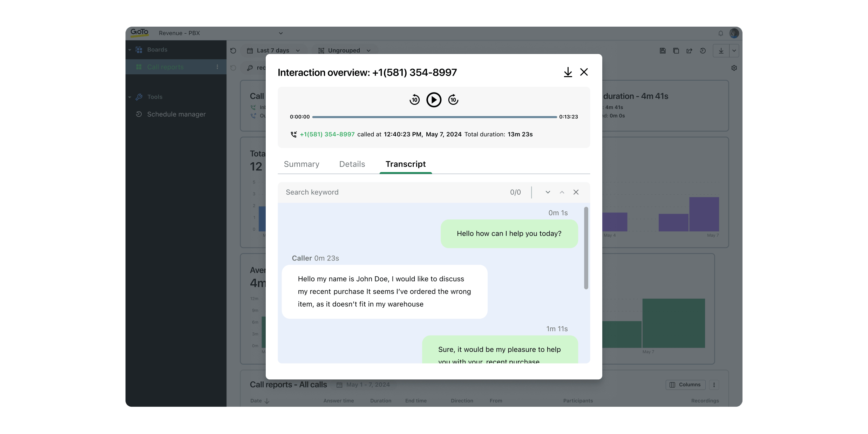Play the call recording

click(434, 100)
